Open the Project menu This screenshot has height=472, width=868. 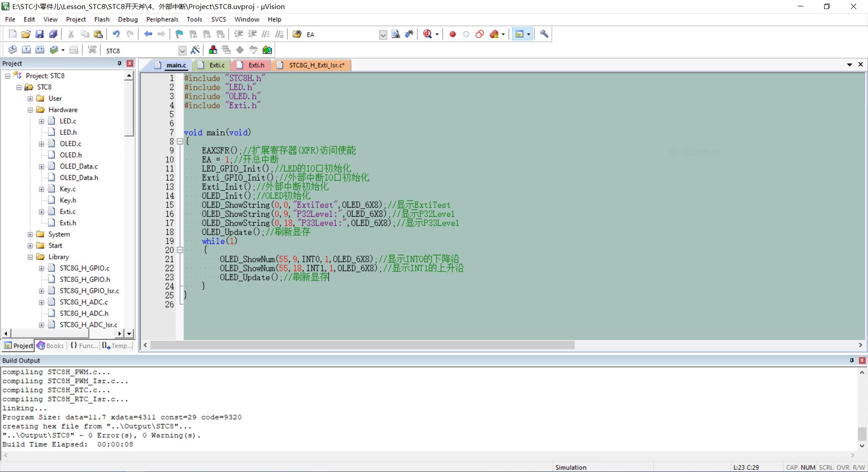click(x=76, y=19)
